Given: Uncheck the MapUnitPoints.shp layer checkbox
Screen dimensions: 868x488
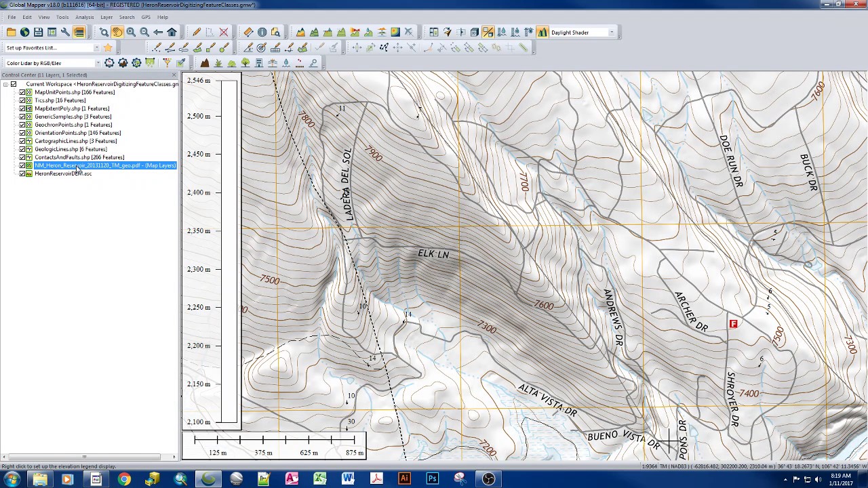Looking at the screenshot, I should [x=22, y=92].
